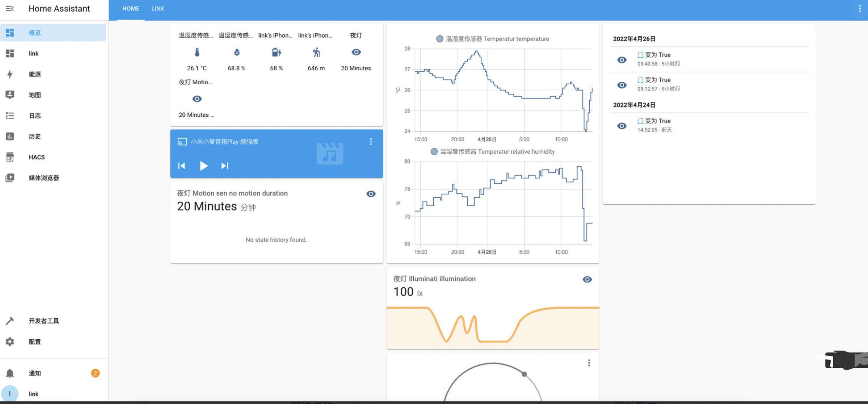868x404 pixels.
Task: Open the link dashboard in the sidebar
Action: (53, 54)
